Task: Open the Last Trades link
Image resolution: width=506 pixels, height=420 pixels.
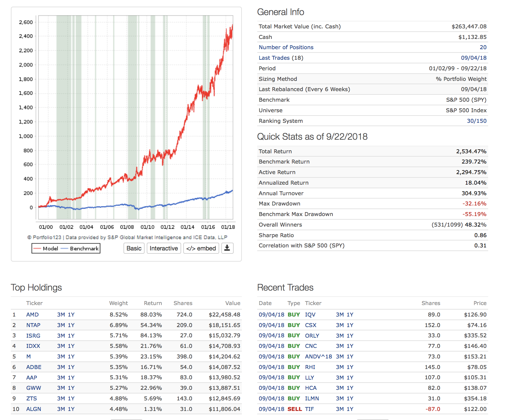Action: 274,58
